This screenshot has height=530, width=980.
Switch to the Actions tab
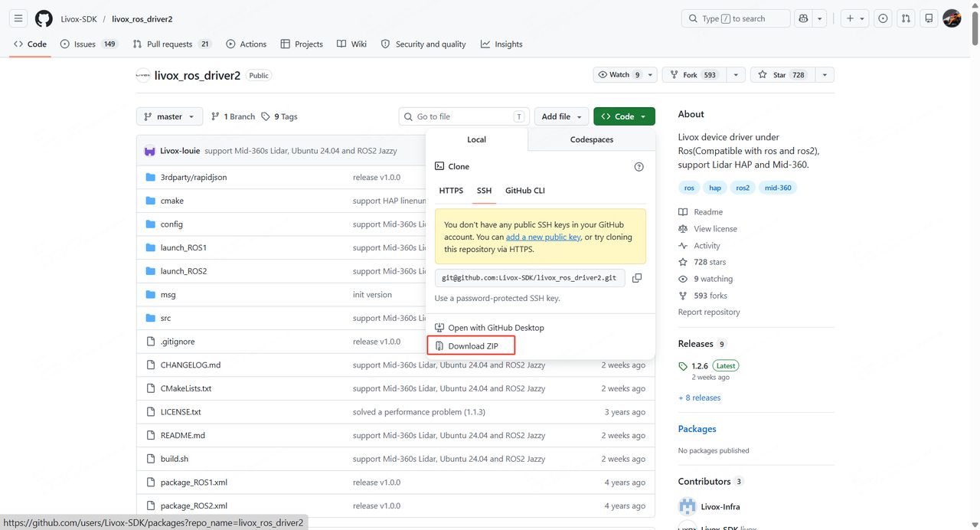pos(247,44)
